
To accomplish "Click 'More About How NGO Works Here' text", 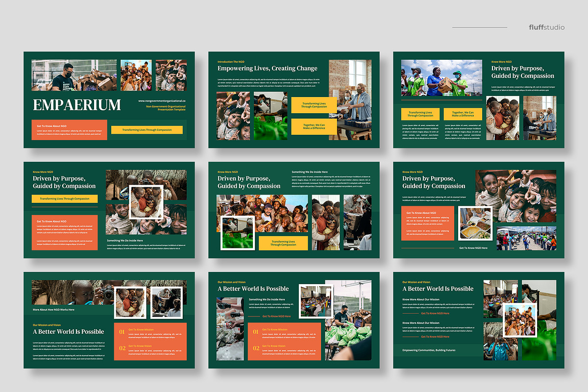I will 53,310.
